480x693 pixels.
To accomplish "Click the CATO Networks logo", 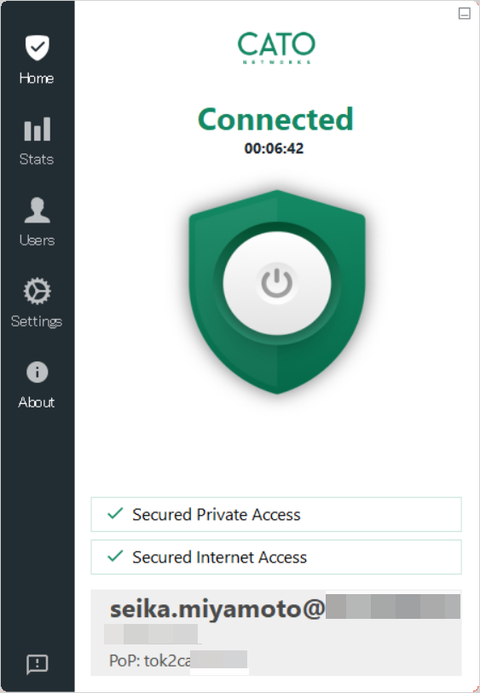I will point(276,48).
